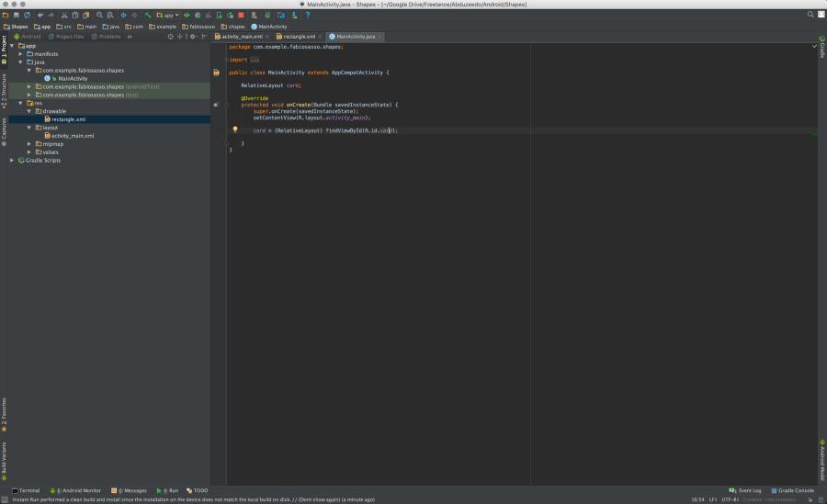Viewport: 827px width, 504px height.
Task: Select rectangle.xml in the project tree
Action: pos(69,119)
